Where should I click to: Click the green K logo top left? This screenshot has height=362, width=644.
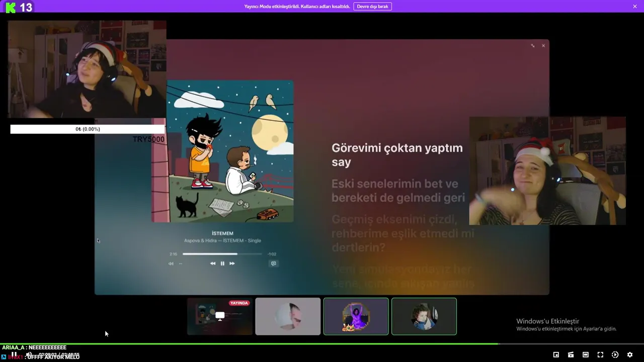[x=10, y=7]
